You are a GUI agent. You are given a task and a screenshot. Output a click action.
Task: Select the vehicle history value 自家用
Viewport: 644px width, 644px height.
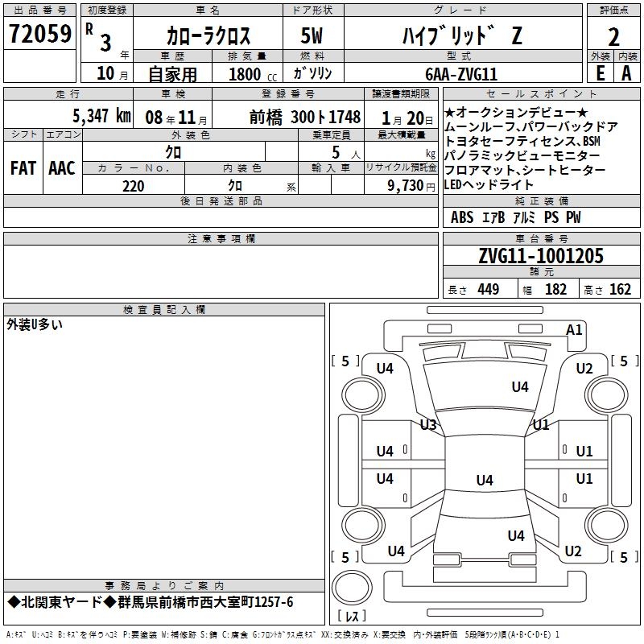[x=172, y=74]
